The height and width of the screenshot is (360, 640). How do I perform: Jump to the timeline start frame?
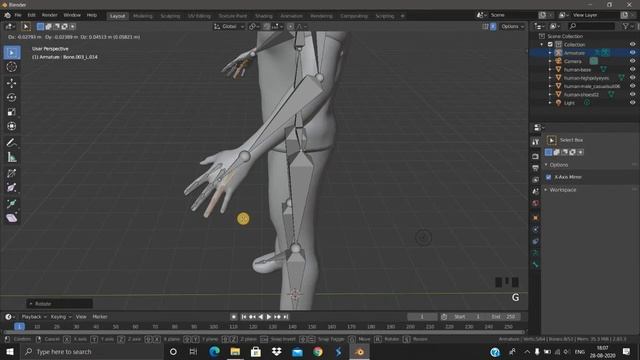click(x=244, y=317)
